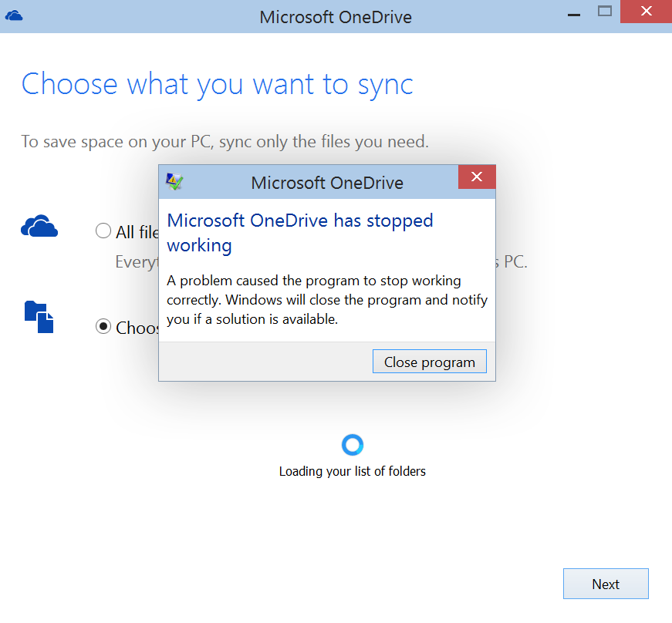Click the blue cloud icon beside All files

tap(39, 226)
